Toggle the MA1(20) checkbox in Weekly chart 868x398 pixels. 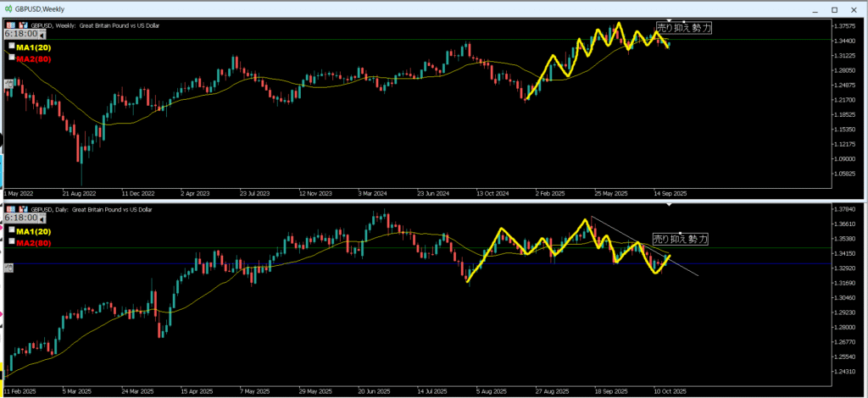(11, 47)
